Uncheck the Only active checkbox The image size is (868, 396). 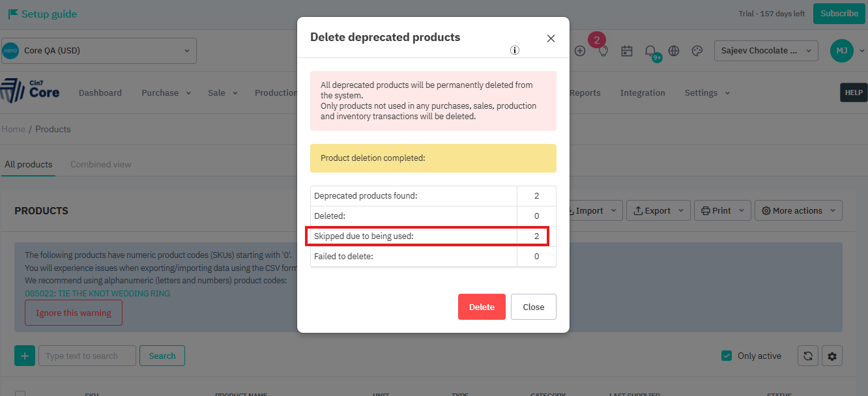[727, 356]
